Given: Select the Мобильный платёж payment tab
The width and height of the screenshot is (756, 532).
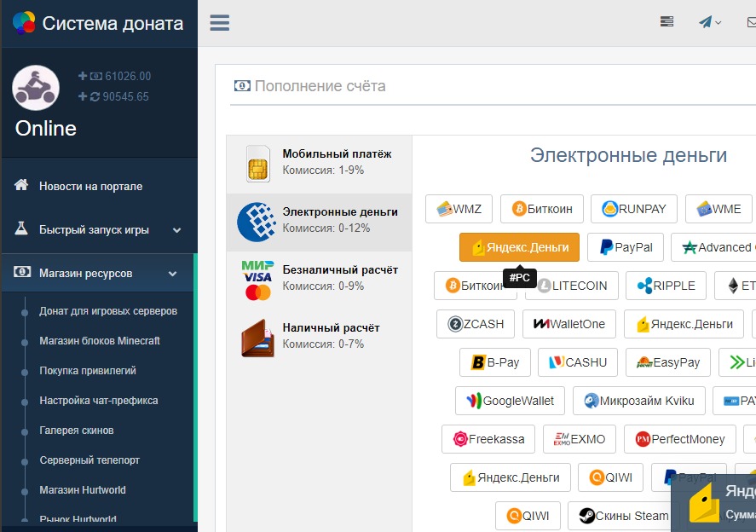Looking at the screenshot, I should click(x=319, y=163).
